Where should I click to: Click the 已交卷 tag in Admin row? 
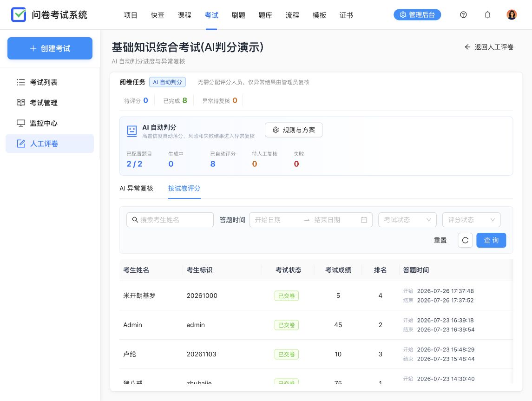286,325
